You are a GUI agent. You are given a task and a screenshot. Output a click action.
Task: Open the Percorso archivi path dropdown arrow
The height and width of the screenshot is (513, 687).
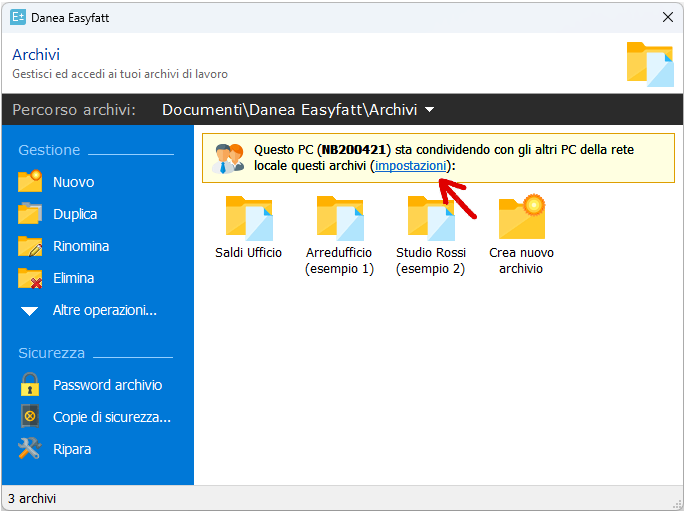[430, 110]
